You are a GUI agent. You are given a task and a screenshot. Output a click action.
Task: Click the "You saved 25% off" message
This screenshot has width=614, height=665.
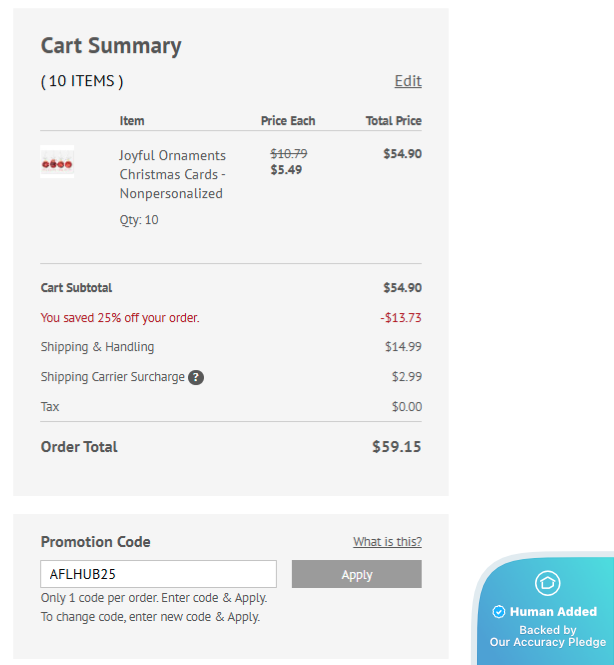(x=120, y=318)
